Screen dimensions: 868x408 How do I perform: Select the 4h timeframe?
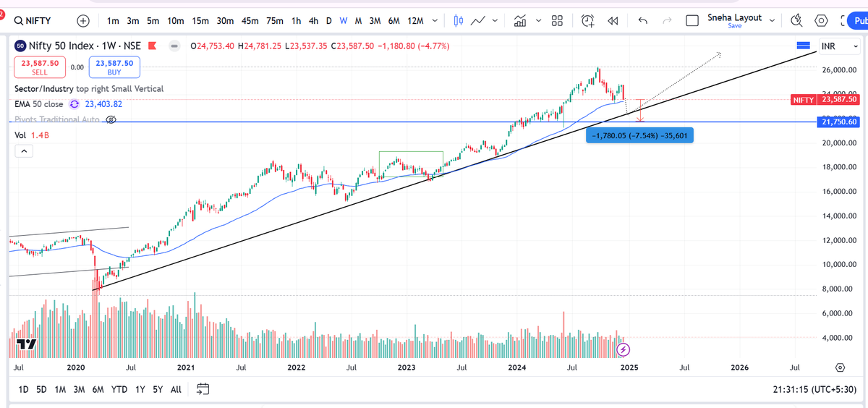pyautogui.click(x=314, y=21)
